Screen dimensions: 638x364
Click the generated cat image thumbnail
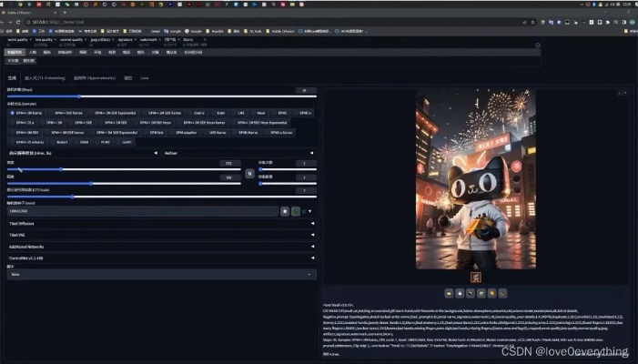click(475, 276)
